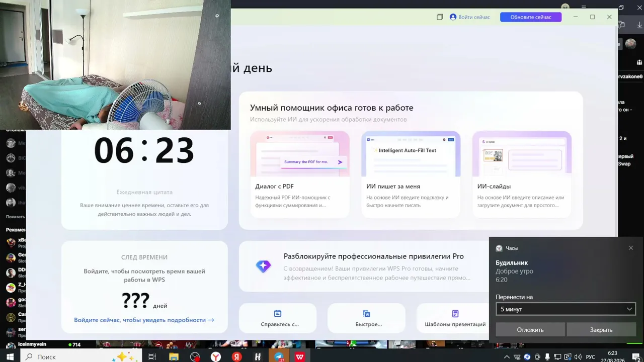
Task: Open the dark H app taskbar icon
Action: [x=258, y=356]
